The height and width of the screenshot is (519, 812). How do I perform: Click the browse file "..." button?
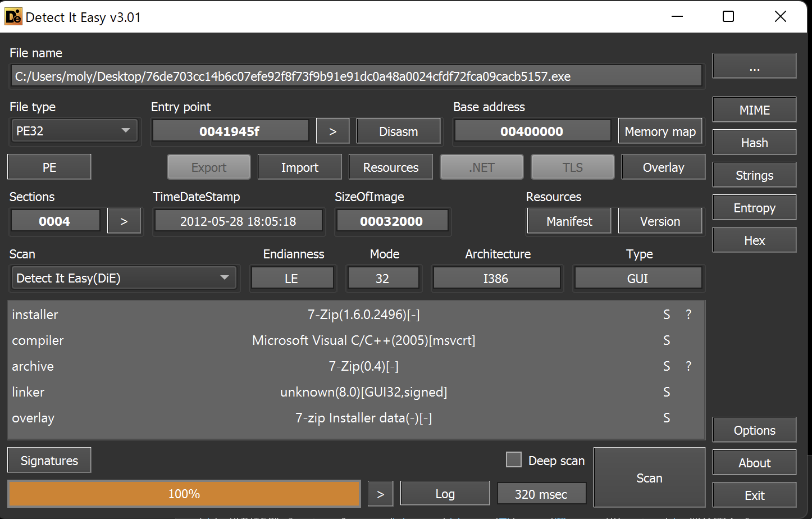click(754, 66)
